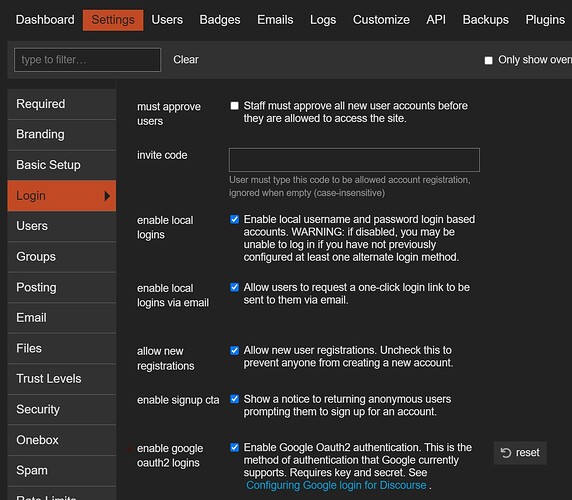Click the arrow icon on Login item
Screen dimensions: 572x500
point(107,196)
